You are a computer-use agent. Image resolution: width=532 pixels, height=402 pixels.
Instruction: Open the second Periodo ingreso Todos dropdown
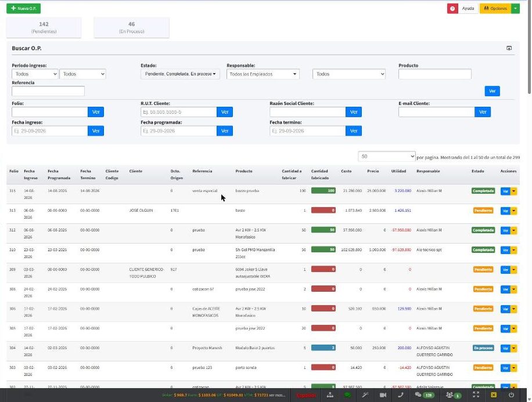pos(82,74)
